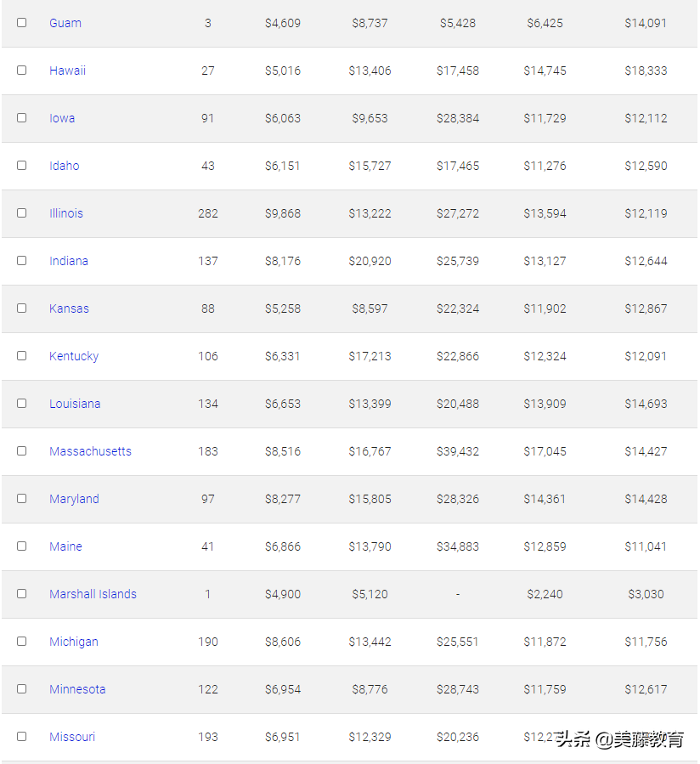Open the Marshall Islands link

93,594
